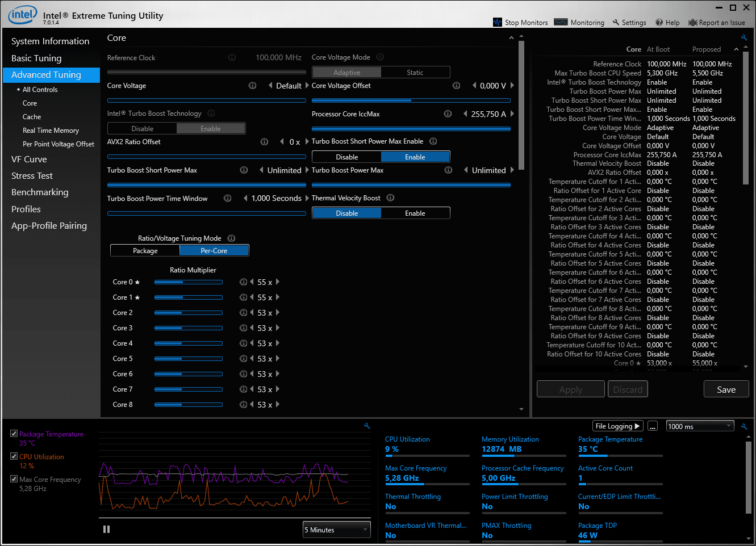This screenshot has width=756, height=546.
Task: Open Monitoring view from top toolbar
Action: (579, 22)
